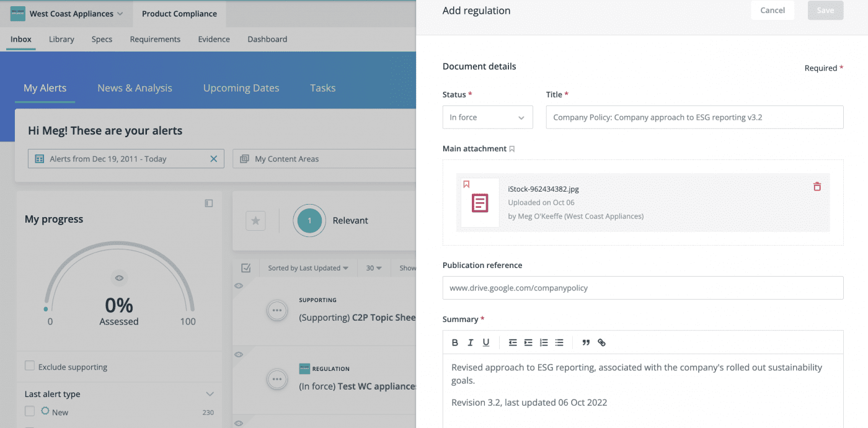Viewport: 868px width, 428px height.
Task: Insert a hyperlink in Summary
Action: coord(601,342)
